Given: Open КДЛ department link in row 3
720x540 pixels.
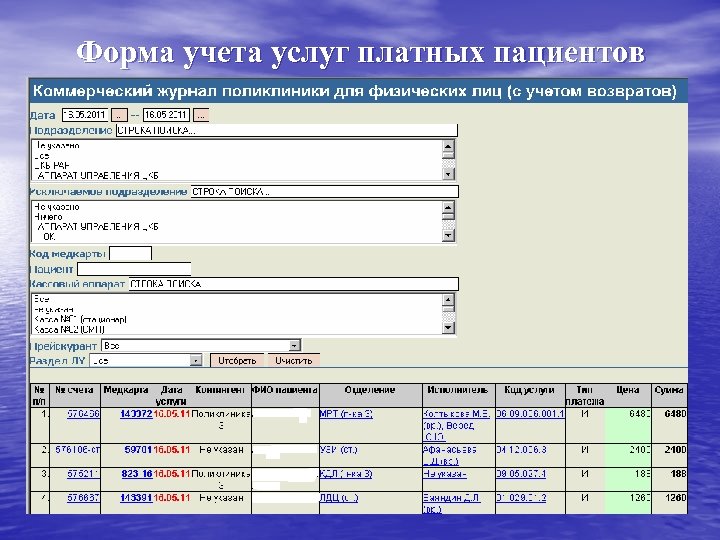Looking at the screenshot, I should coord(346,473).
